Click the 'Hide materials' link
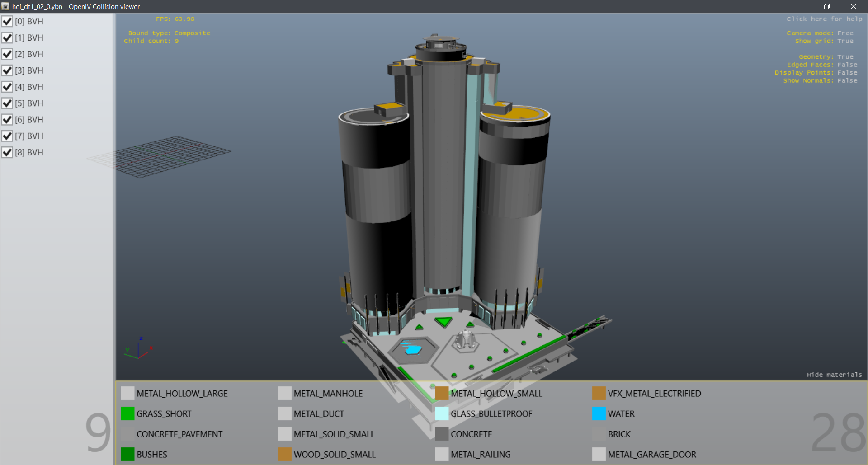This screenshot has width=868, height=465. [x=834, y=375]
